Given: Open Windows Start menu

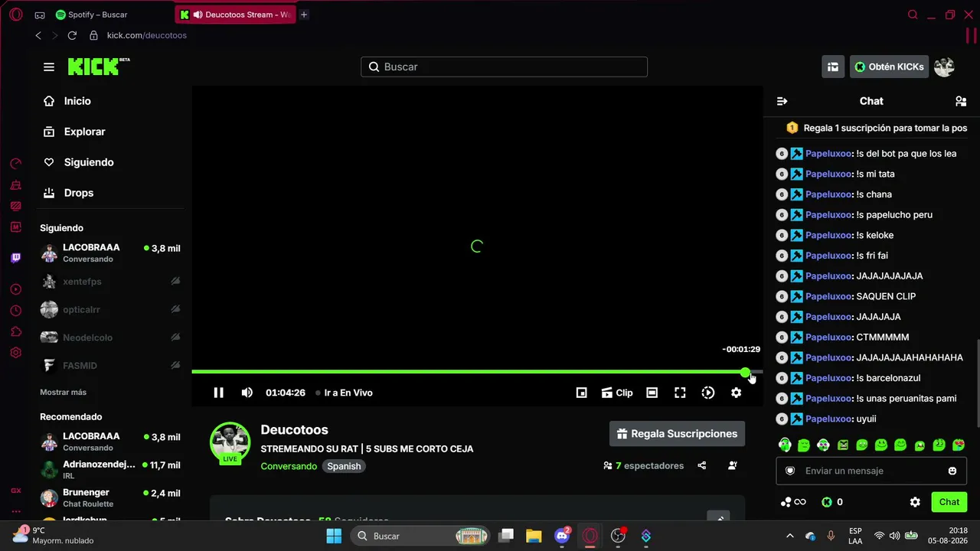Looking at the screenshot, I should (334, 536).
